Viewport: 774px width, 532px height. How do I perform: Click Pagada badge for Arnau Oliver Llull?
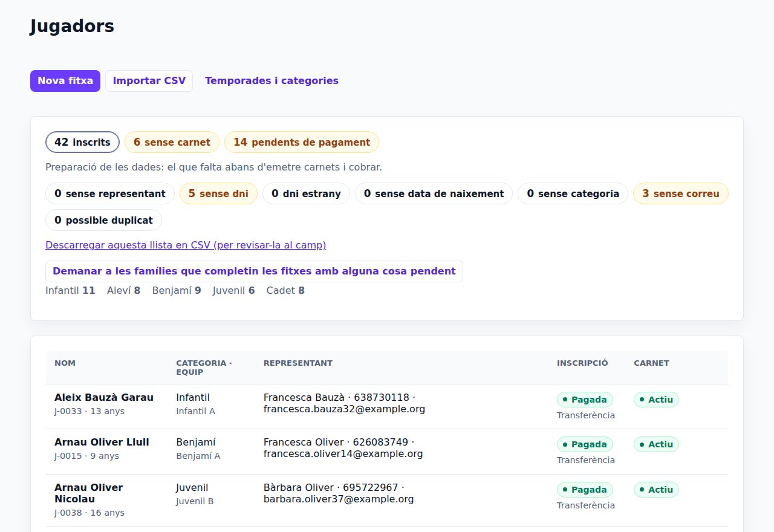(x=585, y=444)
